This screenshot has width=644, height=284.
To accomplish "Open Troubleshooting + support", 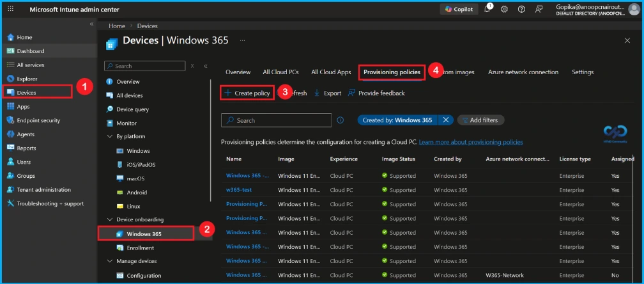I will [49, 203].
